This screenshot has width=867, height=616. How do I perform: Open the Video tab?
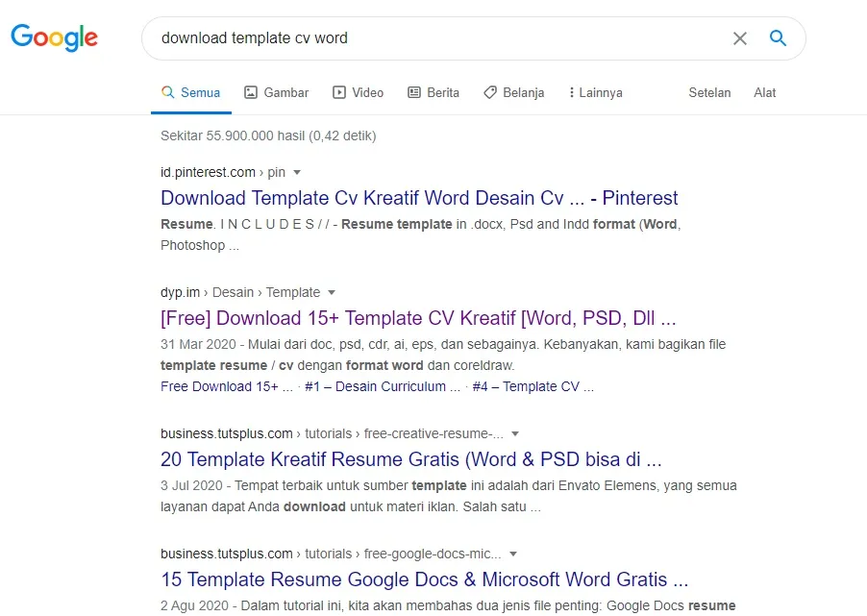pyautogui.click(x=358, y=93)
